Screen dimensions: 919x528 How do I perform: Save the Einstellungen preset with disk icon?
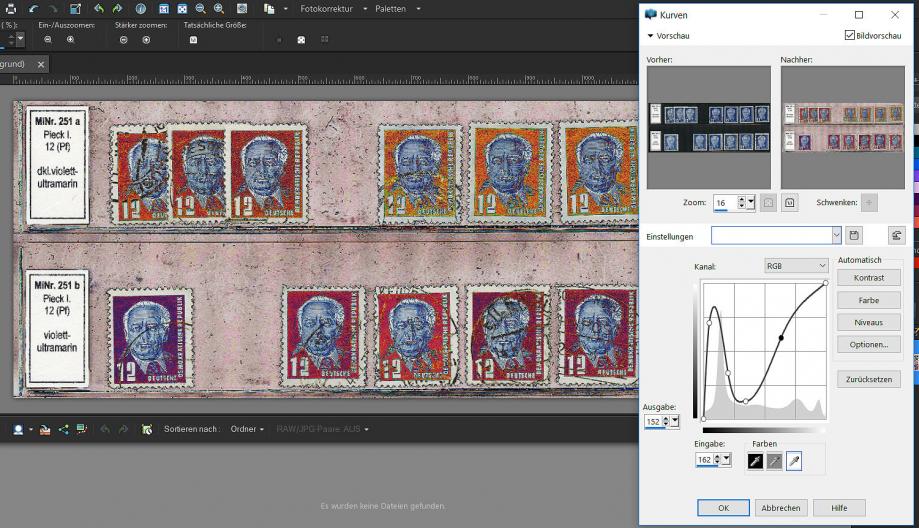click(854, 236)
